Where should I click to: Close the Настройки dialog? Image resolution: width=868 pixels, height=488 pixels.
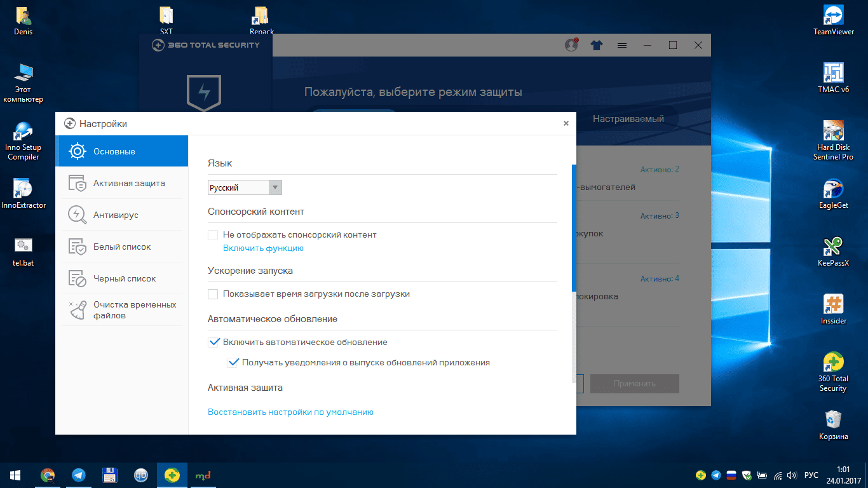click(566, 124)
